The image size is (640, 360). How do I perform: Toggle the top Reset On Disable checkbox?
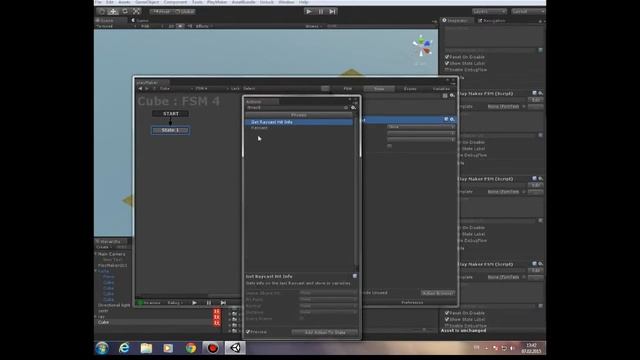(x=447, y=57)
